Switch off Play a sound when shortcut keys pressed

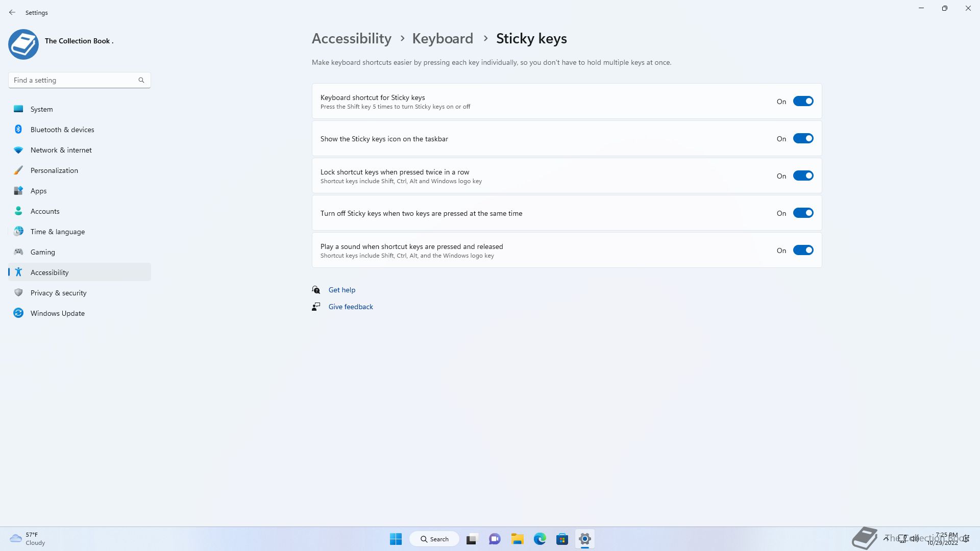(803, 250)
